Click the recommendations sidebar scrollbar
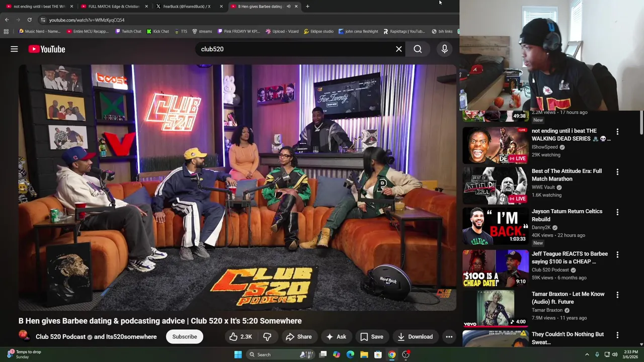This screenshot has height=362, width=644. tap(641, 123)
